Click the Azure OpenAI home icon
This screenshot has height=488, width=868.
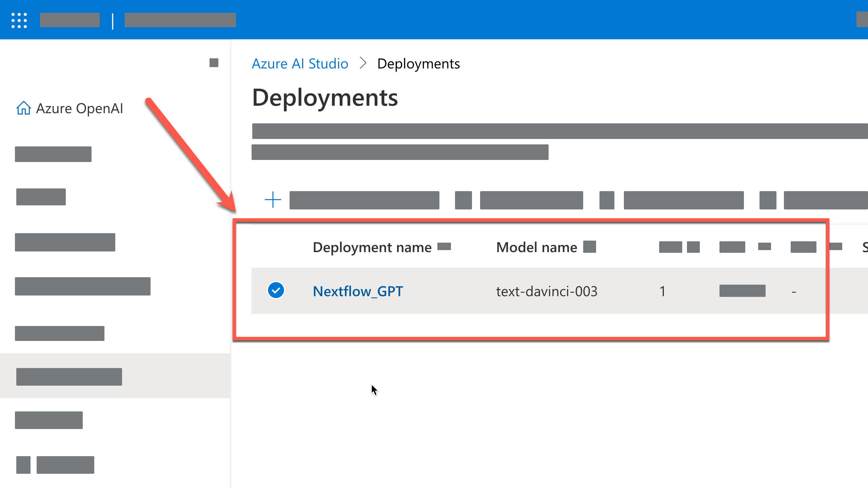(24, 108)
